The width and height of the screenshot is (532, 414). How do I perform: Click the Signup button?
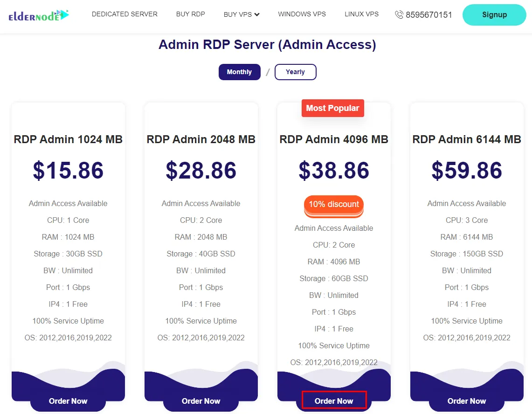(494, 14)
